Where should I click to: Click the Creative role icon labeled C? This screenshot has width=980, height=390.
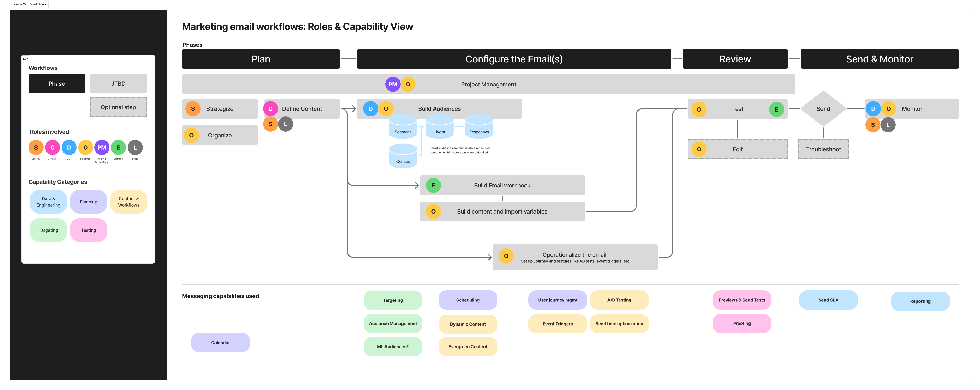(x=52, y=147)
